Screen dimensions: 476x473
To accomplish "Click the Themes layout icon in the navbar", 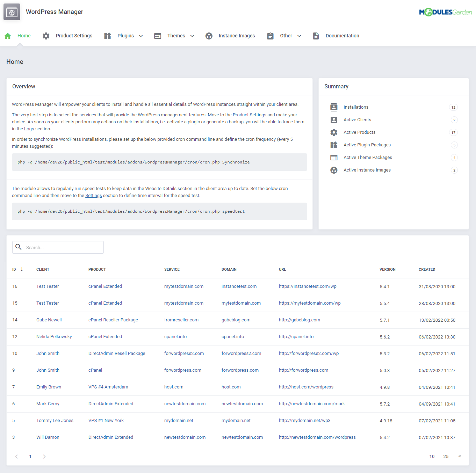I will click(x=158, y=36).
